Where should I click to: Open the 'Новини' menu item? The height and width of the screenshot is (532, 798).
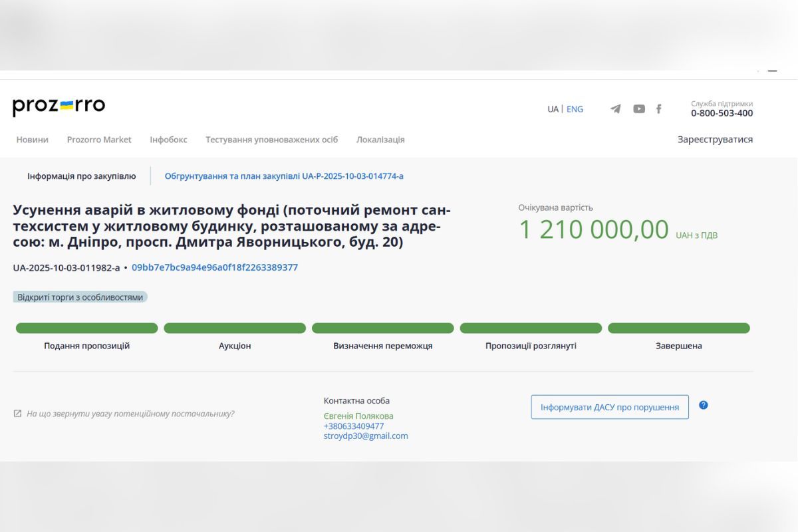point(33,140)
